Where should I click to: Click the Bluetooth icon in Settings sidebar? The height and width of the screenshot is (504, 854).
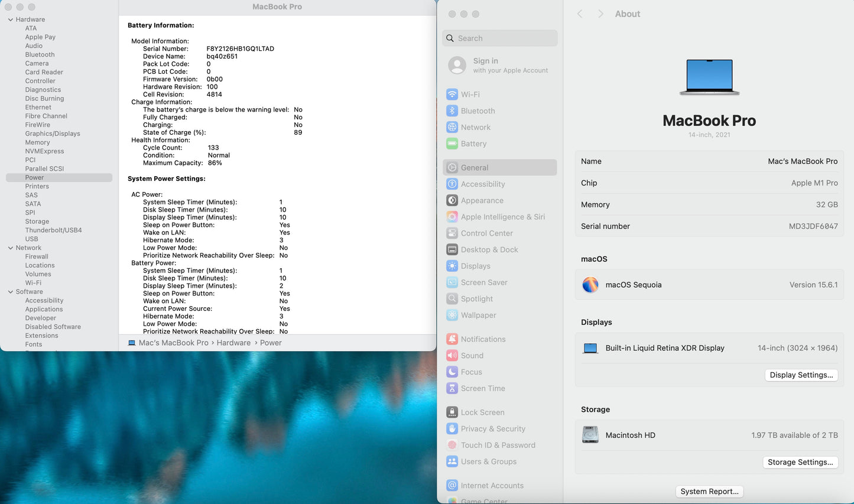pyautogui.click(x=452, y=111)
